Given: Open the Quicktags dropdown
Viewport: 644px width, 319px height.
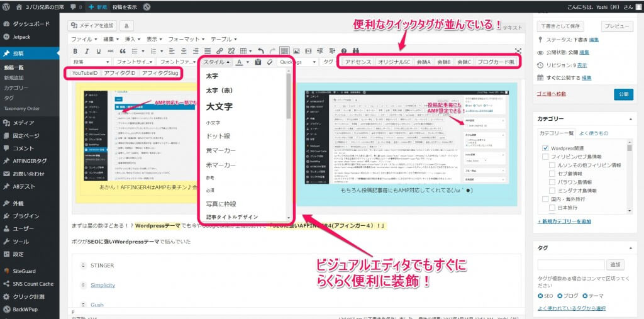Looking at the screenshot, I should pos(297,62).
